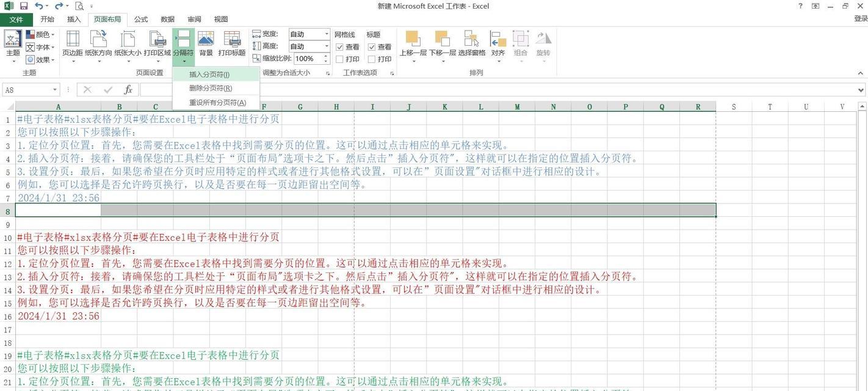
Task: Toggle 标题 查看 (Headings View) checkbox
Action: click(371, 47)
